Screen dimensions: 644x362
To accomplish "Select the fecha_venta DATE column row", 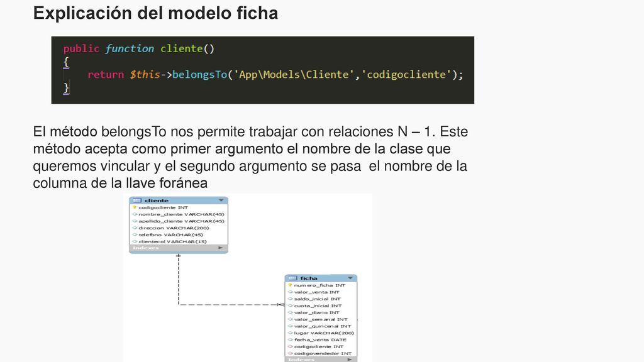I will (x=321, y=340).
